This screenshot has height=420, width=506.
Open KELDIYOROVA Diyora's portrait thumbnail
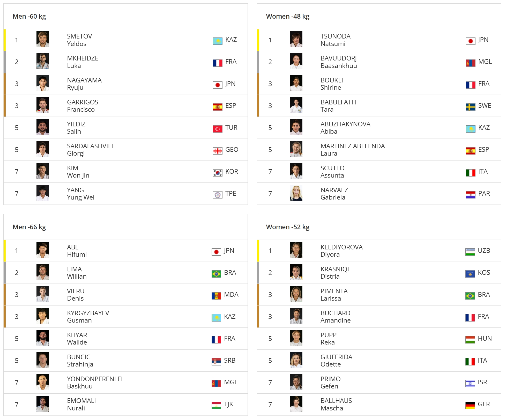click(296, 250)
